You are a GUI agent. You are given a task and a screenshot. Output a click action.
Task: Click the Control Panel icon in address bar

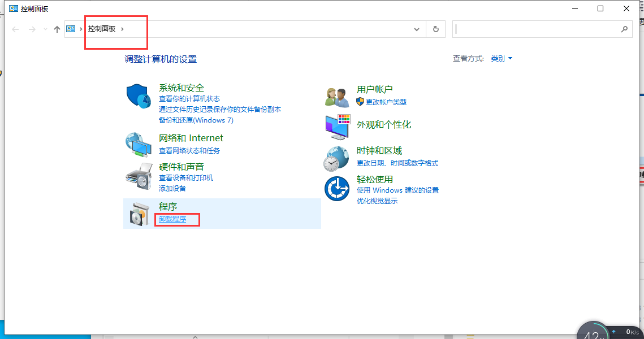click(x=71, y=28)
